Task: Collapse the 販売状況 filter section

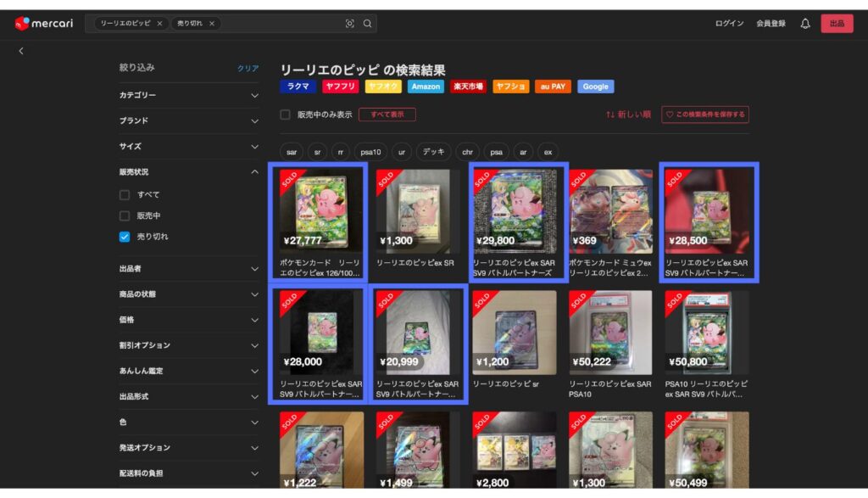Action: click(189, 172)
